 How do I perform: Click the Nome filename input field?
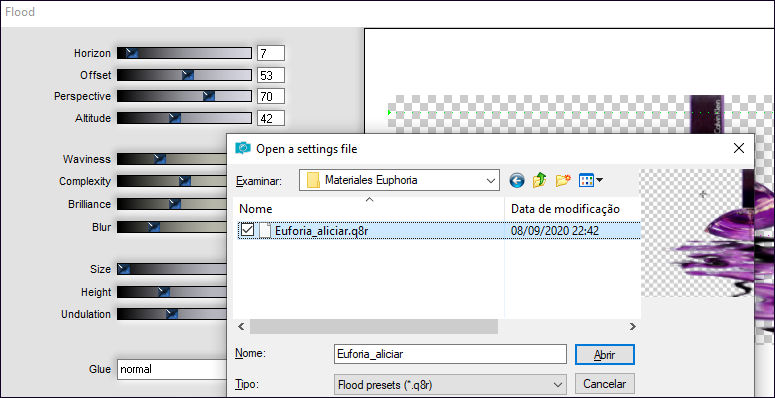tap(450, 354)
